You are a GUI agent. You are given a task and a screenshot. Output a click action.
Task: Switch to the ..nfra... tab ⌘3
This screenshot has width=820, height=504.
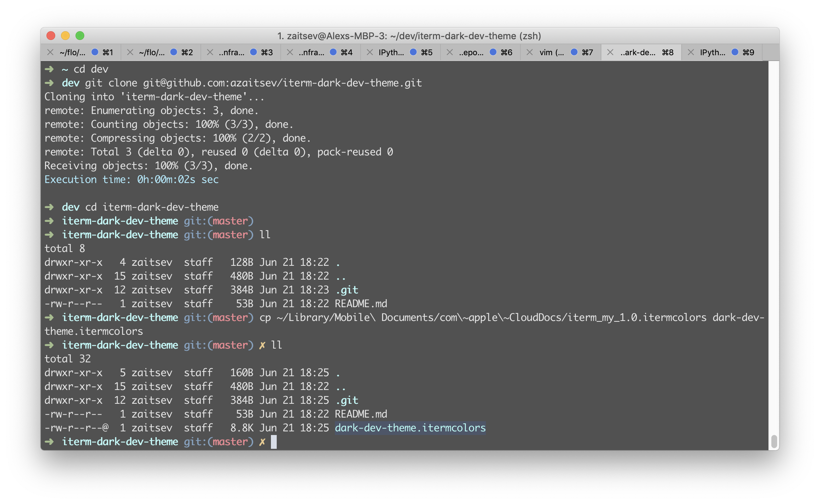(241, 52)
